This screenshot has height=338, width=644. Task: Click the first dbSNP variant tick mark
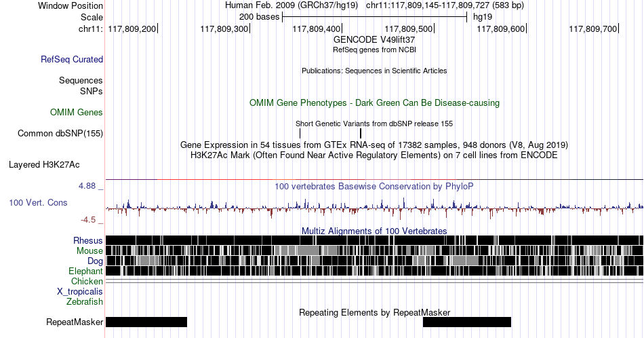(300, 133)
